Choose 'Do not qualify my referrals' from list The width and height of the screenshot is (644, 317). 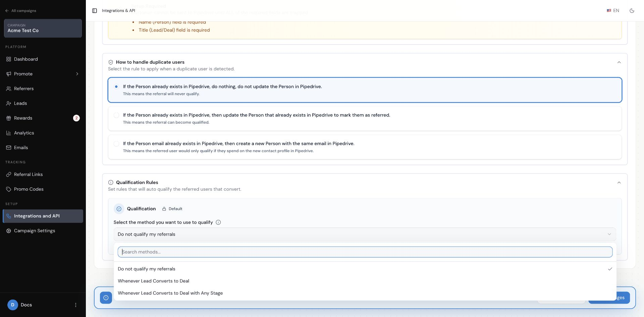coord(365,269)
